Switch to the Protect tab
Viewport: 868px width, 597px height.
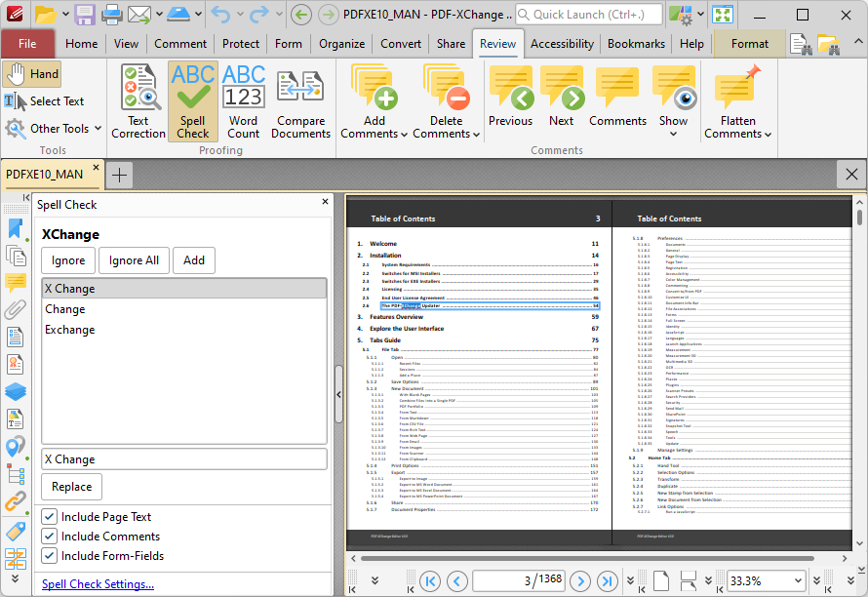(241, 44)
